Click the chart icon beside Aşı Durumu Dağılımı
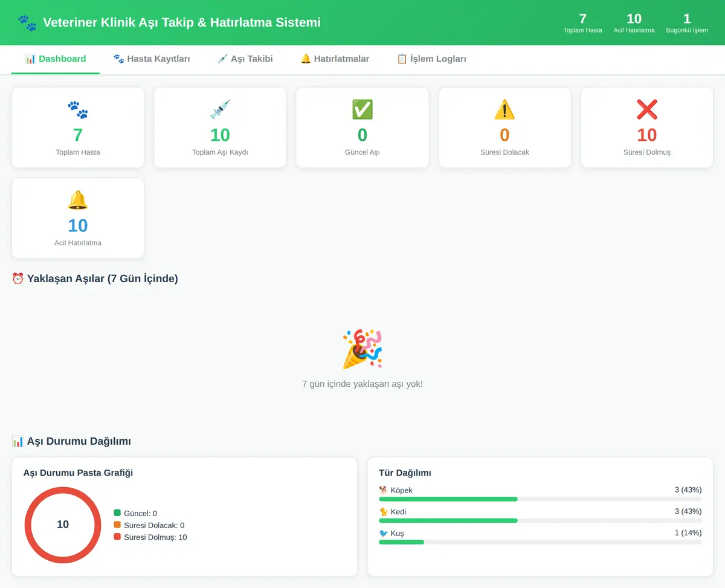This screenshot has height=588, width=725. click(x=18, y=441)
